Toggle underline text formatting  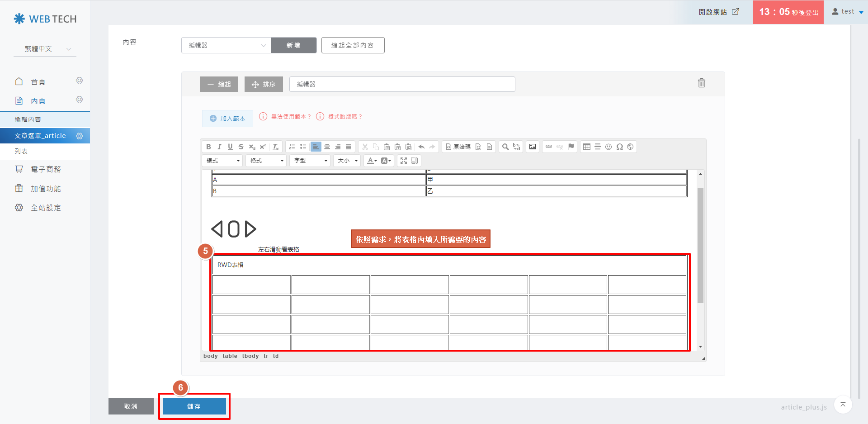coord(230,147)
